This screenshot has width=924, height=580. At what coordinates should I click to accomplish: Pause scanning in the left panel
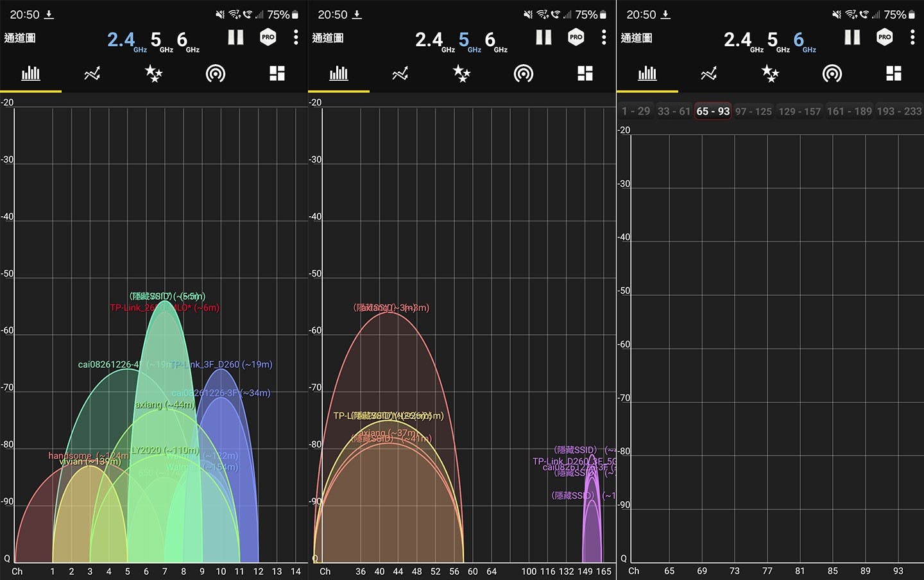point(235,37)
